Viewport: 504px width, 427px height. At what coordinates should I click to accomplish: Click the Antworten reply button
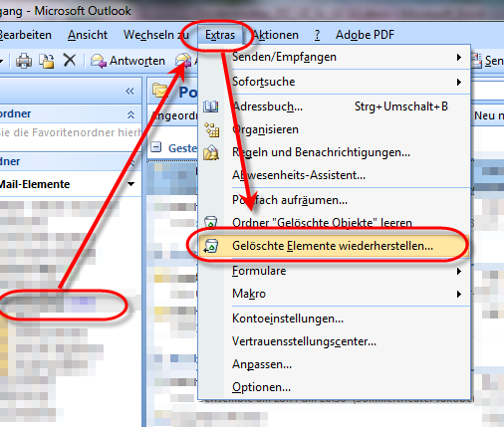click(x=127, y=61)
